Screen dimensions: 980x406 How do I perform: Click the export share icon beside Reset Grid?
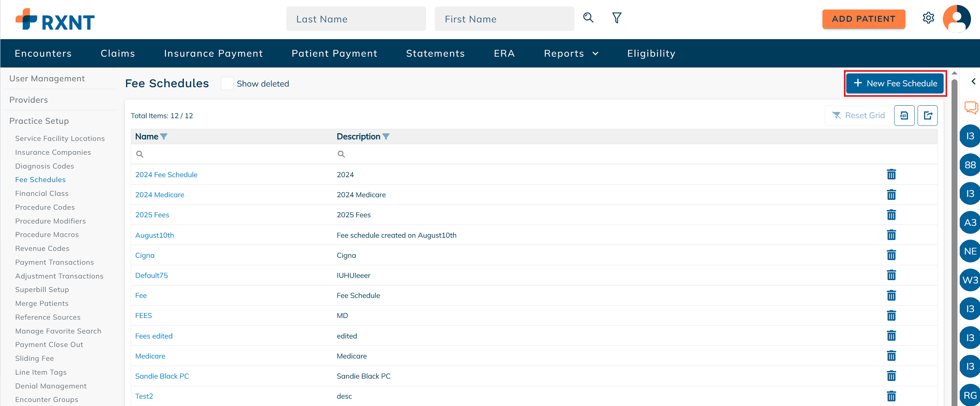coord(927,116)
